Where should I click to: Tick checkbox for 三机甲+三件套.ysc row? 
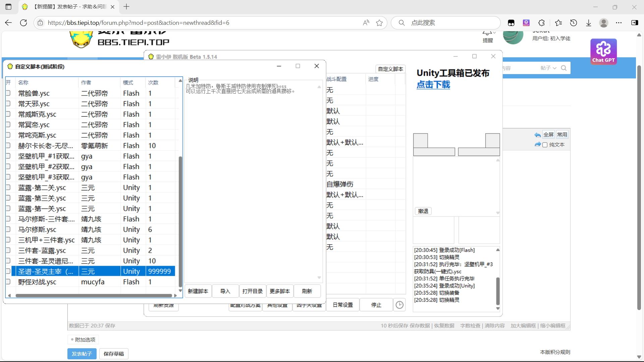pos(8,240)
